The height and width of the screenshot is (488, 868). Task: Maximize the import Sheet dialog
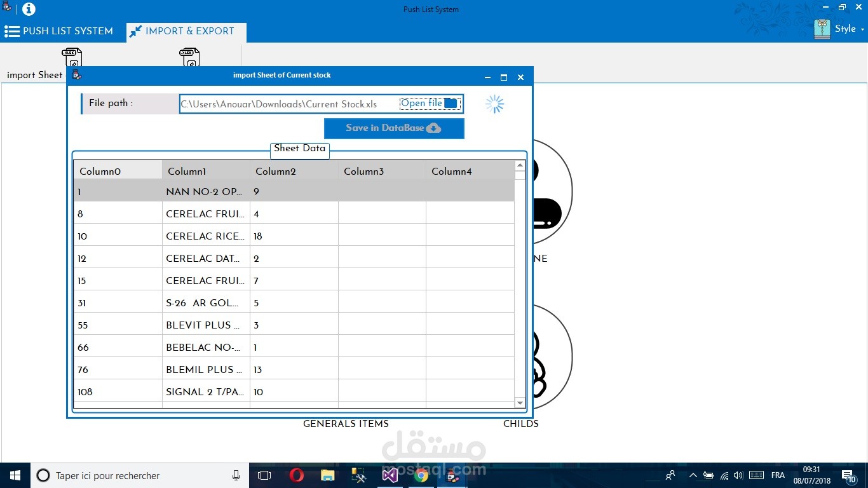[504, 78]
